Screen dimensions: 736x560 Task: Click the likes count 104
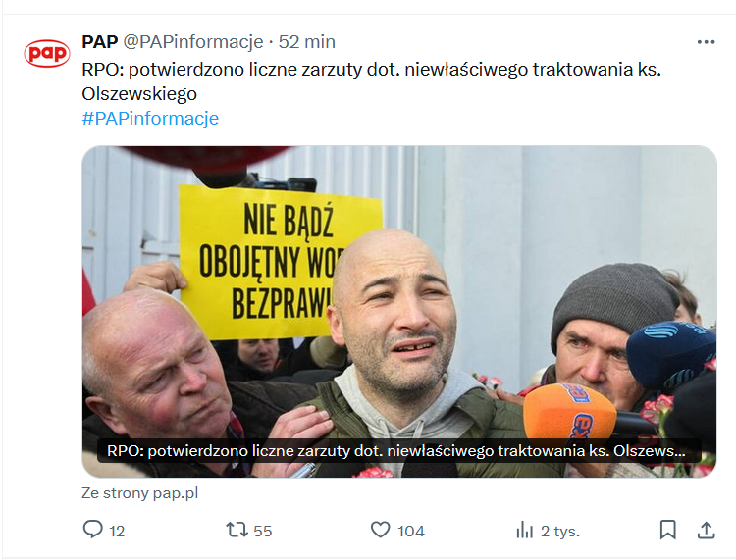(411, 531)
